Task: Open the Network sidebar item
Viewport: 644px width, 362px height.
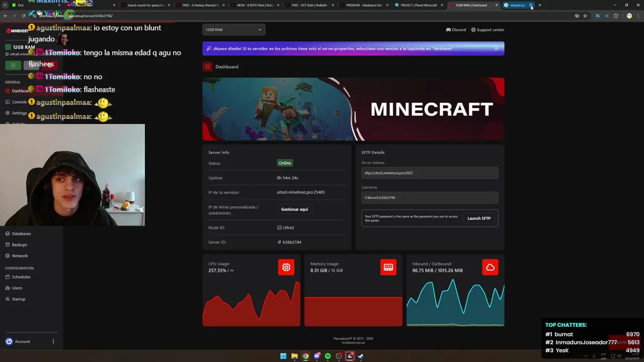Action: coord(17,256)
